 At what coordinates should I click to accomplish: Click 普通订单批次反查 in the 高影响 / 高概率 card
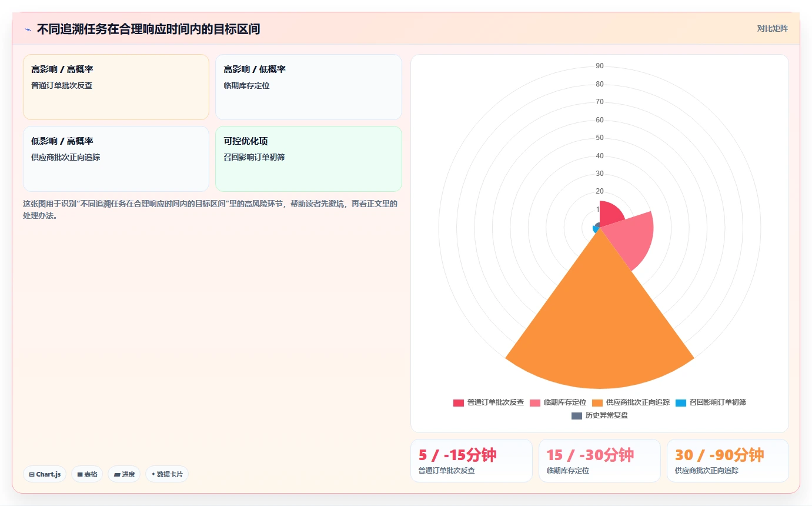click(62, 85)
